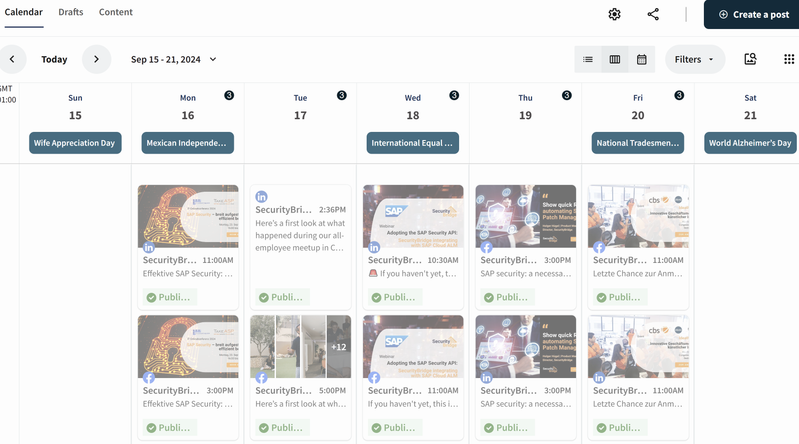Open Wife Appreciation Day event
799x444 pixels.
pos(75,143)
